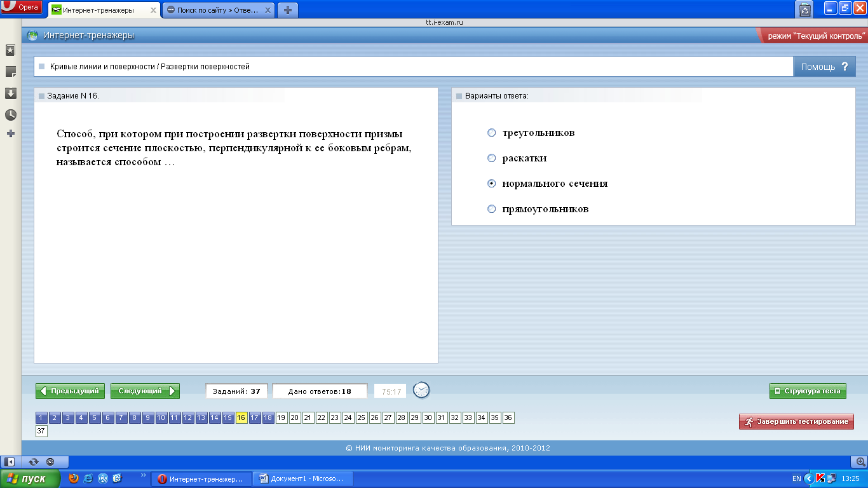868x488 pixels.
Task: Jump to highlighted question 16
Action: 241,417
